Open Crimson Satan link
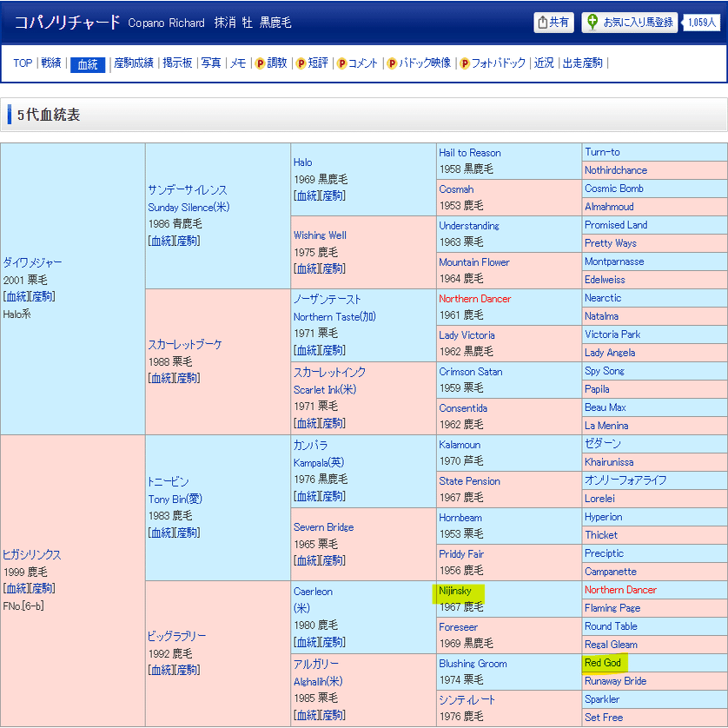This screenshot has width=728, height=728. (x=471, y=372)
